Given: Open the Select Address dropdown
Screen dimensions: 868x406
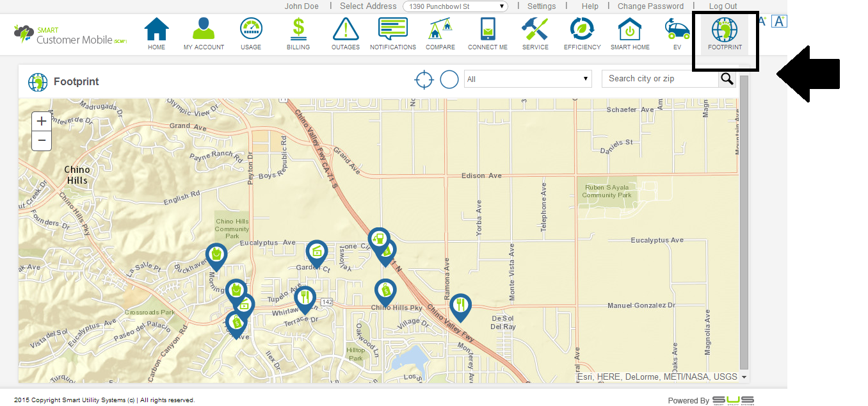Looking at the screenshot, I should 455,6.
